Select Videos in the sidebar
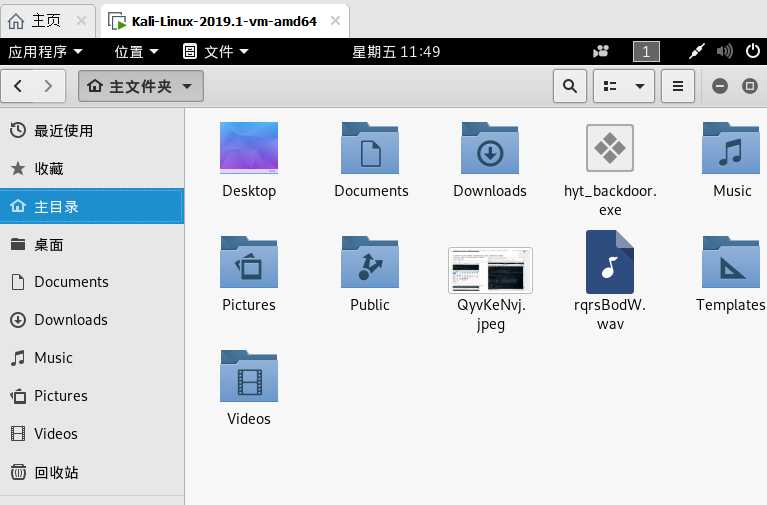 92,434
